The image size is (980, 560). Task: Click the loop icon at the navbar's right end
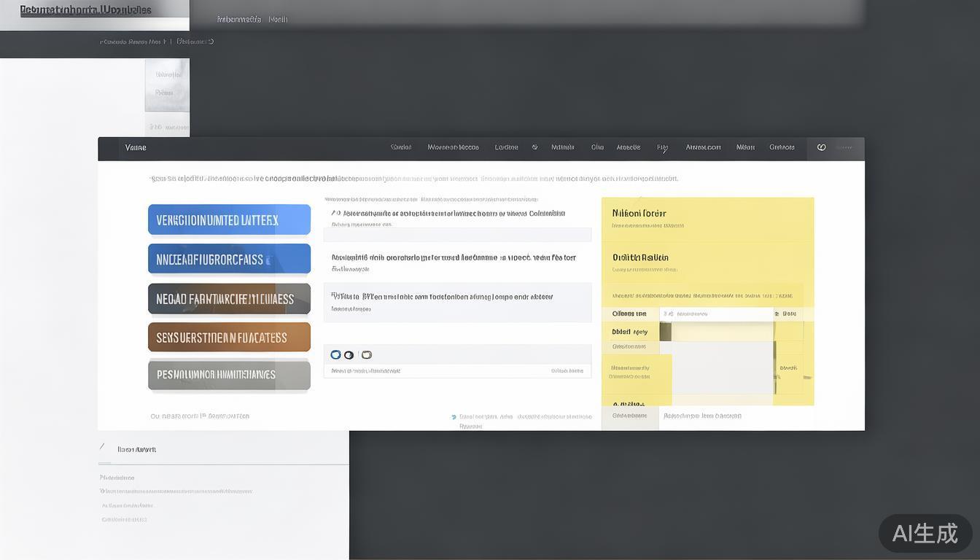[821, 147]
